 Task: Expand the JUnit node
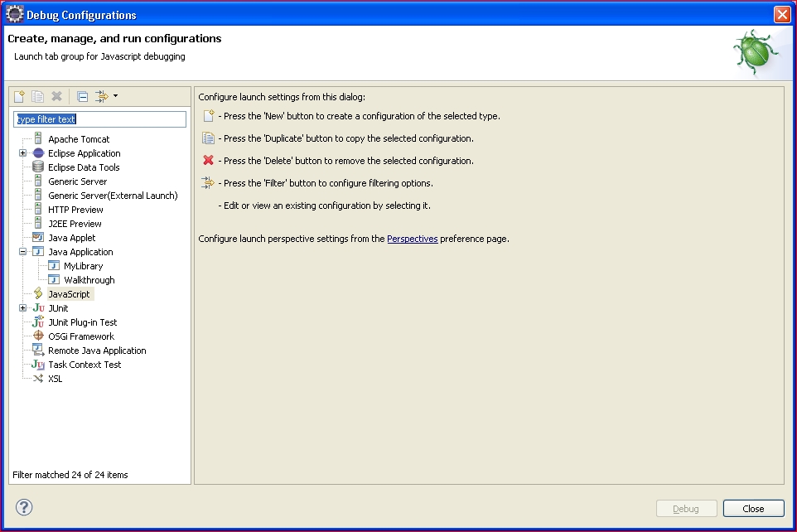click(22, 308)
